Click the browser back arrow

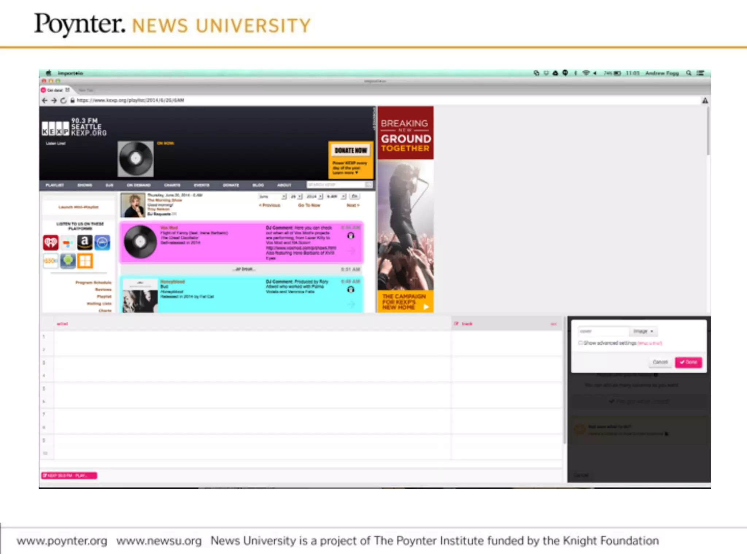44,101
